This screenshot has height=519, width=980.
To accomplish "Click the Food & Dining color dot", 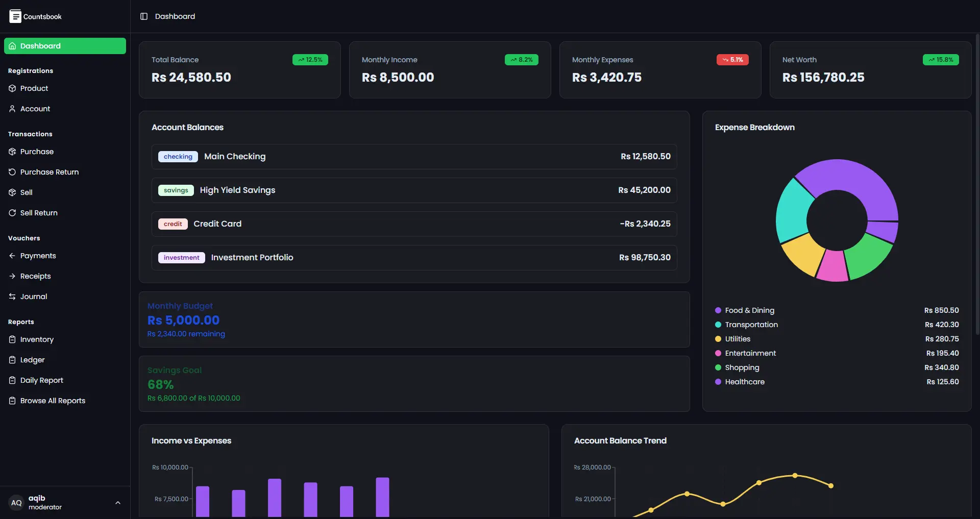I will [x=718, y=310].
